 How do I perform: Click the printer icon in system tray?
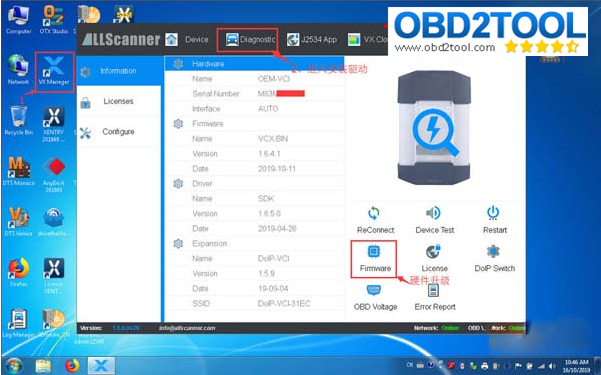pyautogui.click(x=485, y=366)
